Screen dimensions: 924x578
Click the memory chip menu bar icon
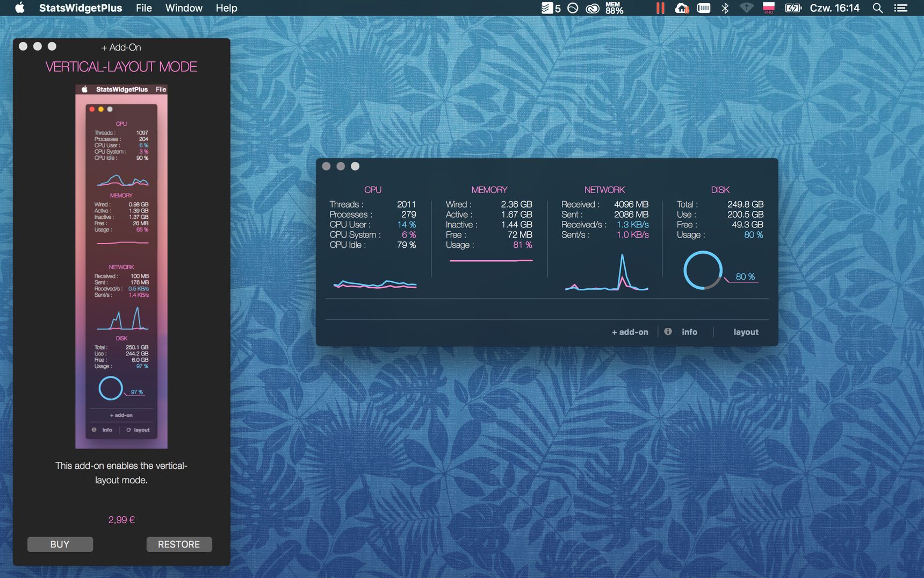[x=704, y=8]
